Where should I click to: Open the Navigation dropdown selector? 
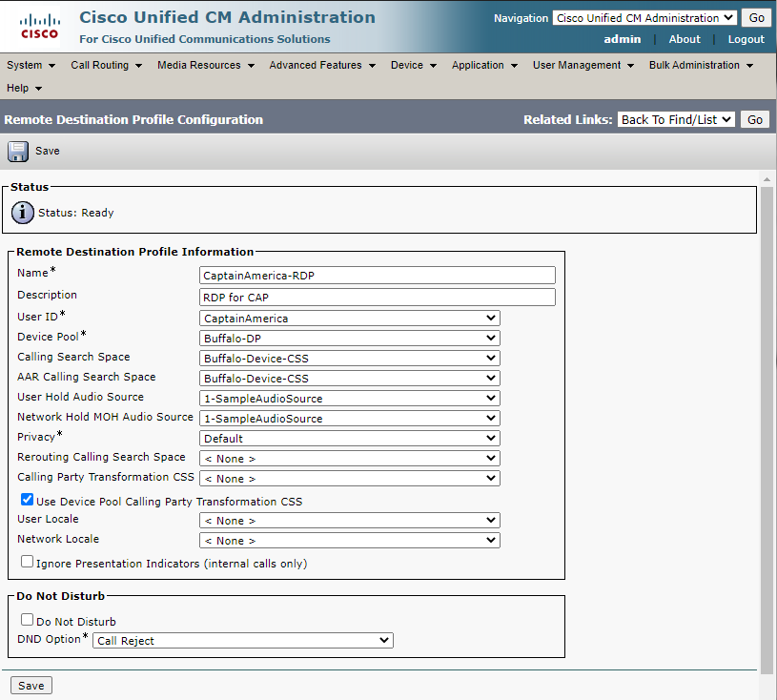tap(644, 18)
